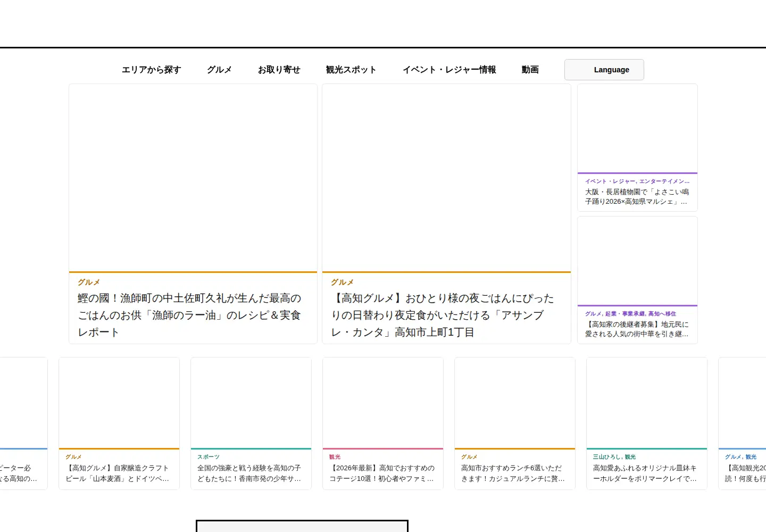Click the image area of the コテージ10選 card
Screen dimensions: 766x532
(x=383, y=403)
